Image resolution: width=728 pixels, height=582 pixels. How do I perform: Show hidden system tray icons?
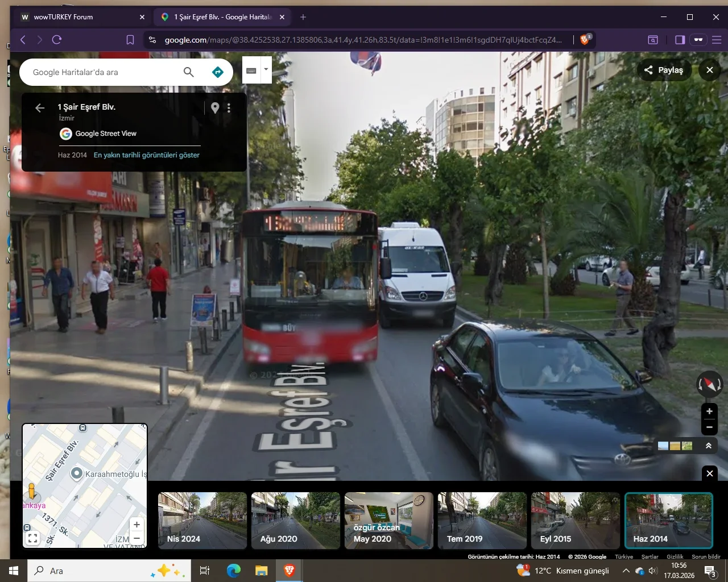click(x=626, y=571)
